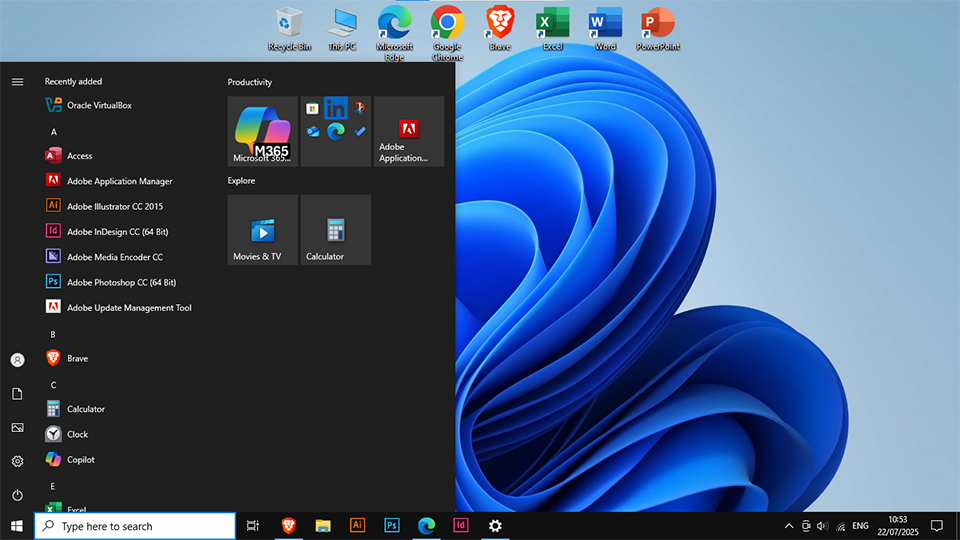
Task: Switch to Illustrator on the taskbar
Action: (358, 526)
